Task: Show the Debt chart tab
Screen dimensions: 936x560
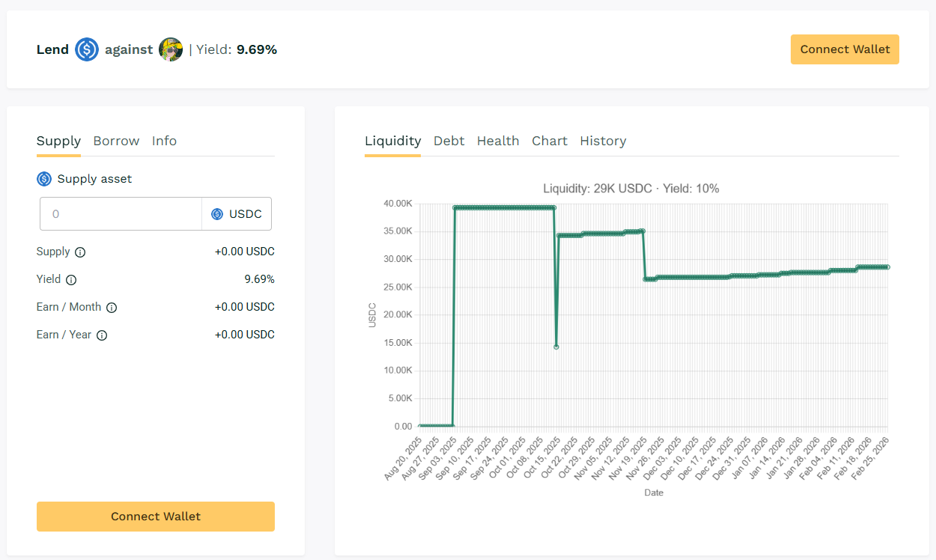Action: point(449,141)
